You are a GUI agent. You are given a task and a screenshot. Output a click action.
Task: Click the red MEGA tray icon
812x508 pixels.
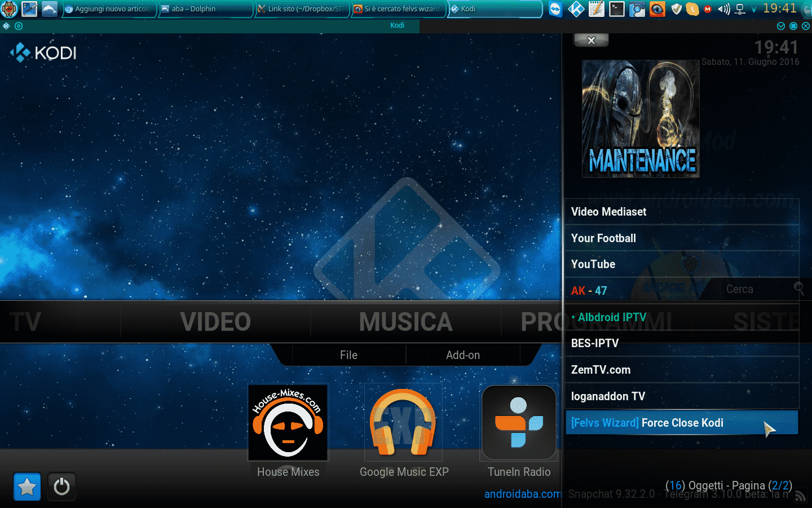[x=708, y=9]
